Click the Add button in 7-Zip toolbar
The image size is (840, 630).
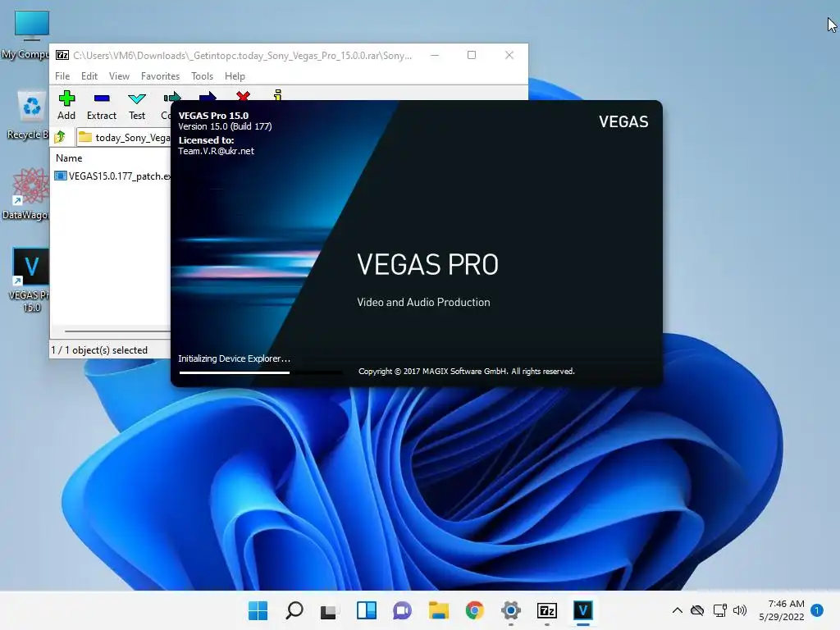66,106
